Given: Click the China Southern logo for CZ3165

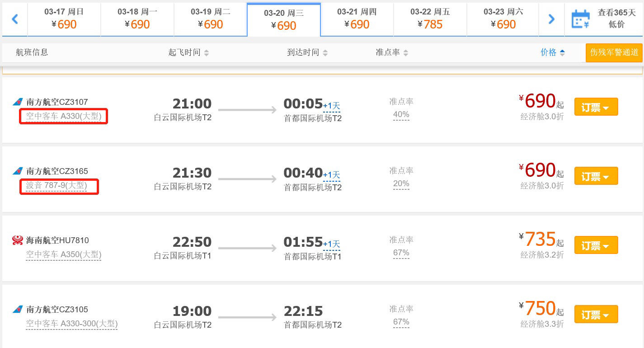Looking at the screenshot, I should (18, 171).
